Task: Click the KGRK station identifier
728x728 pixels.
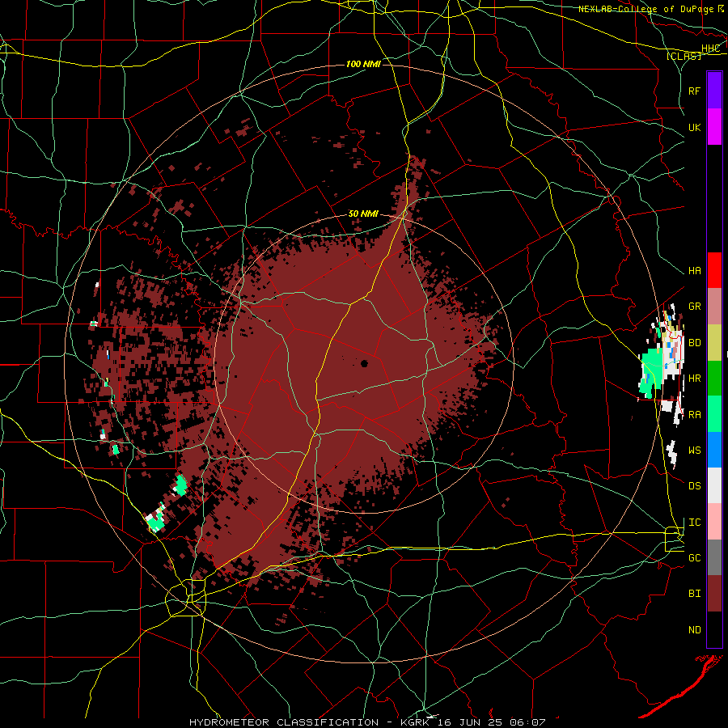Action: pos(415,722)
